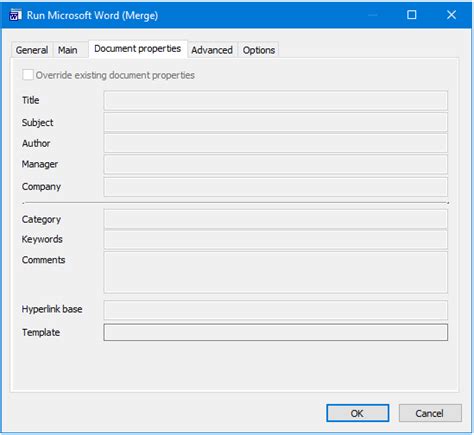The height and width of the screenshot is (435, 474).
Task: Open the Options tab
Action: tap(259, 50)
